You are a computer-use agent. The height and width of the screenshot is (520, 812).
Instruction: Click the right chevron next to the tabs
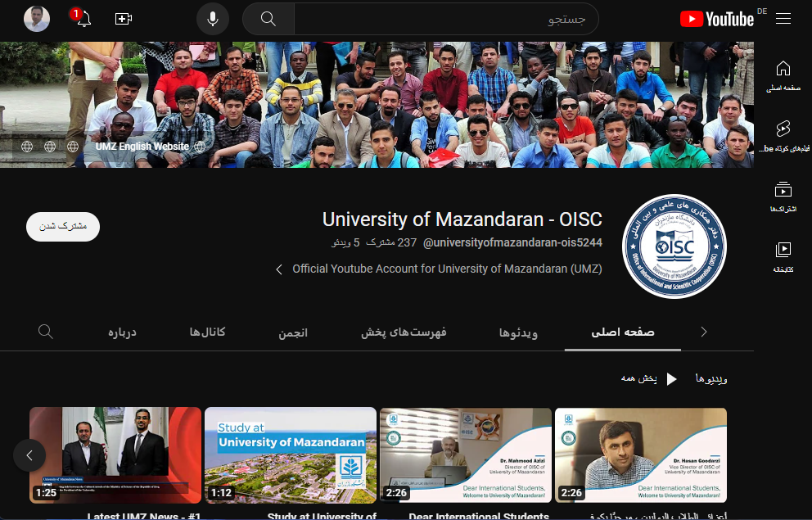point(702,331)
